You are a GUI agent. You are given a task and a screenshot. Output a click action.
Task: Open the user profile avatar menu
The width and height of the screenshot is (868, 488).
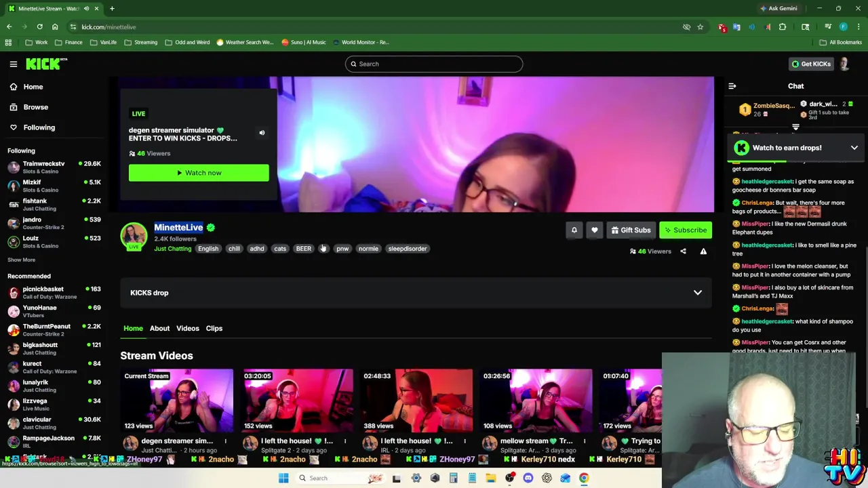coord(844,64)
